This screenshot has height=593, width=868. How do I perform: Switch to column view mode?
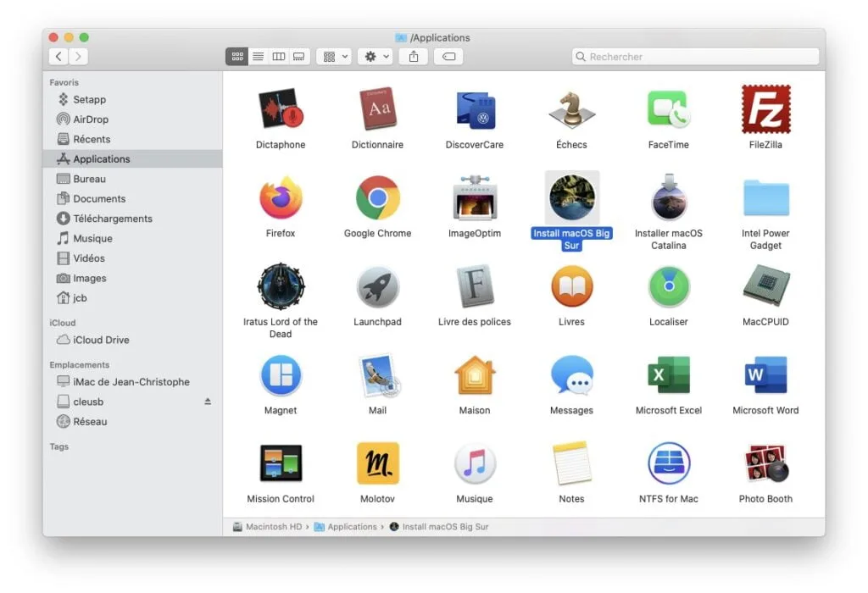[278, 57]
